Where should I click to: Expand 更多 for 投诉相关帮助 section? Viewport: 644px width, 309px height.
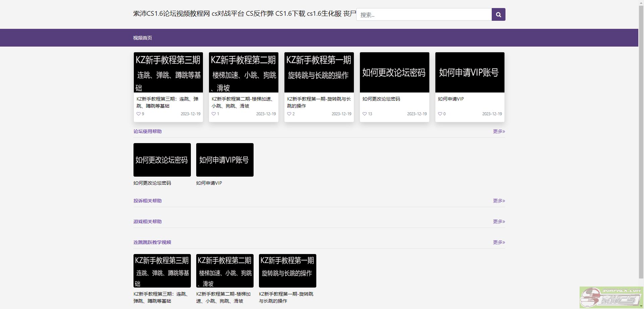coord(499,201)
